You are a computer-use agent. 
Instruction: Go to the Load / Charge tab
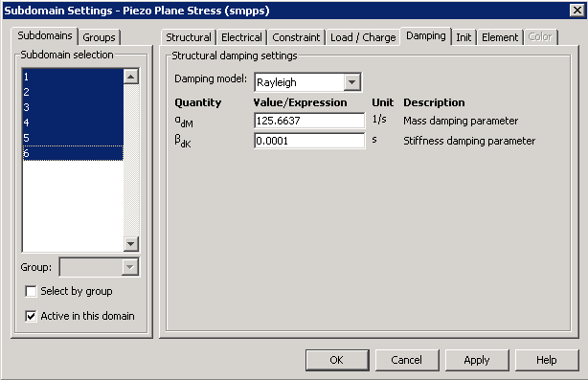[x=363, y=37]
